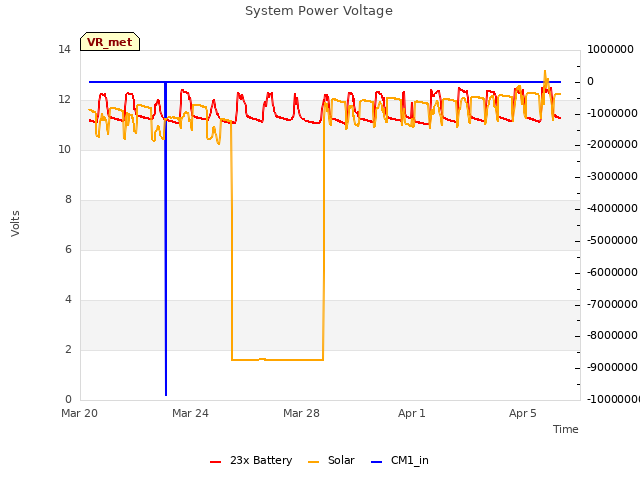Image resolution: width=640 pixels, height=480 pixels.
Task: Click the 4 value on left axis
Action: pyautogui.click(x=68, y=300)
